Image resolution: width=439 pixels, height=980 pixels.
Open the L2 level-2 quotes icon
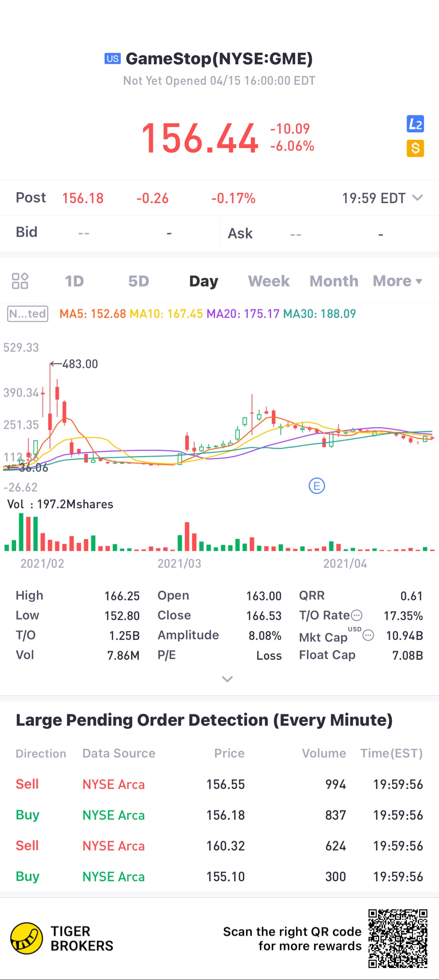tap(415, 124)
